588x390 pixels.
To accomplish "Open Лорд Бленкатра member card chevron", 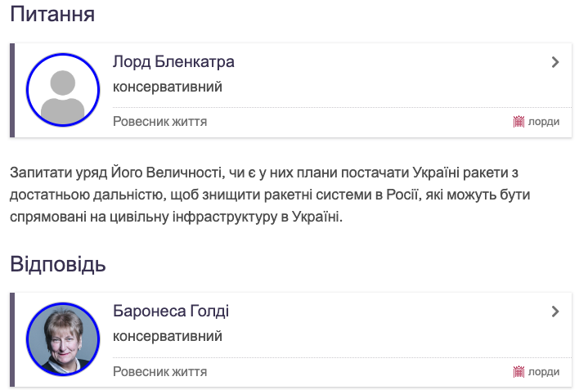I will tap(555, 62).
